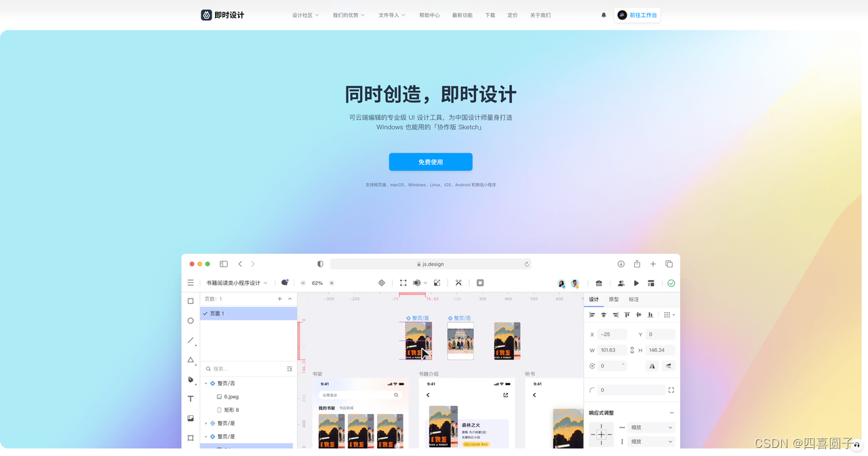Increase zoom using the plus control
Viewport: 868px width, 456px height.
(x=332, y=283)
